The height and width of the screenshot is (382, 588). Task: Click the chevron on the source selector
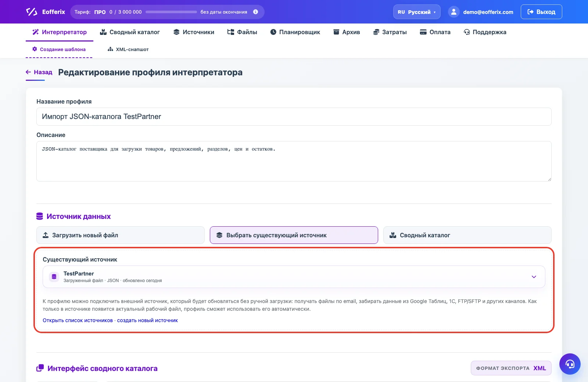tap(534, 277)
